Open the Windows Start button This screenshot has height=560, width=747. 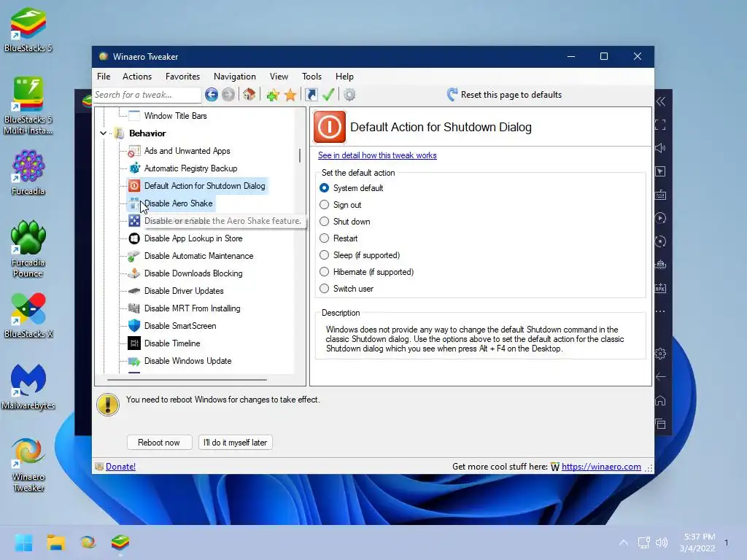(23, 542)
